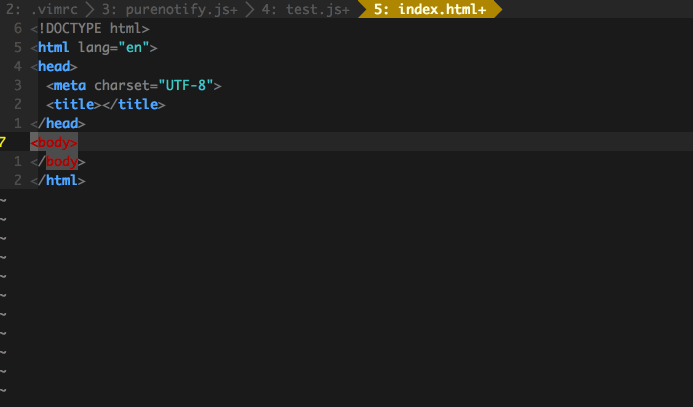This screenshot has width=693, height=407.
Task: Click the highlighted opening body tag
Action: pyautogui.click(x=54, y=142)
